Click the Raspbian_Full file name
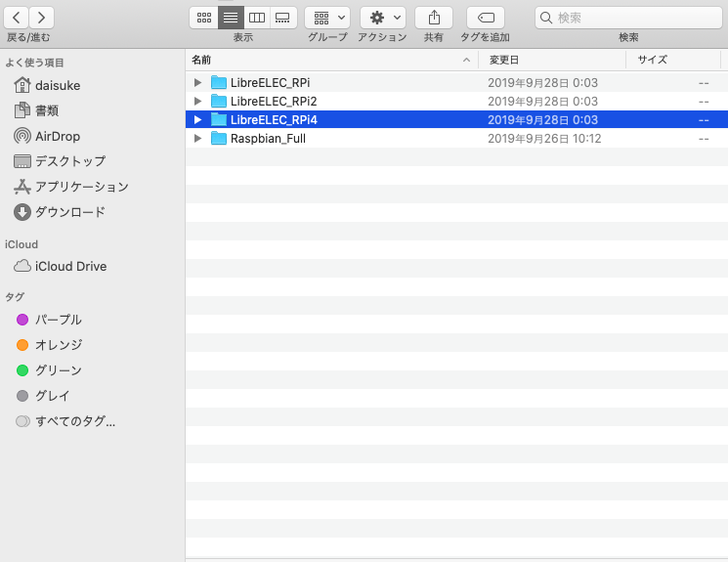 tap(268, 139)
